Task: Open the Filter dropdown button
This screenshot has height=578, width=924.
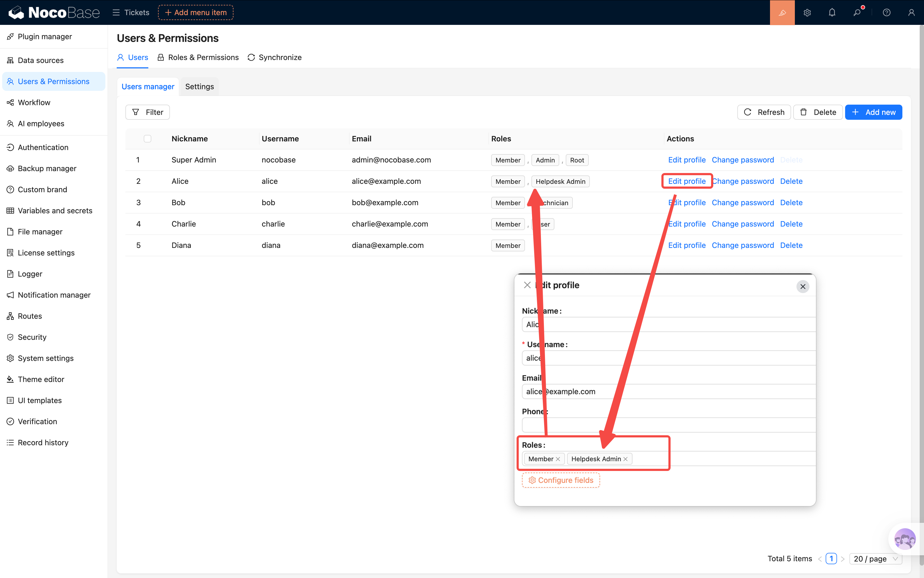Action: pyautogui.click(x=148, y=112)
